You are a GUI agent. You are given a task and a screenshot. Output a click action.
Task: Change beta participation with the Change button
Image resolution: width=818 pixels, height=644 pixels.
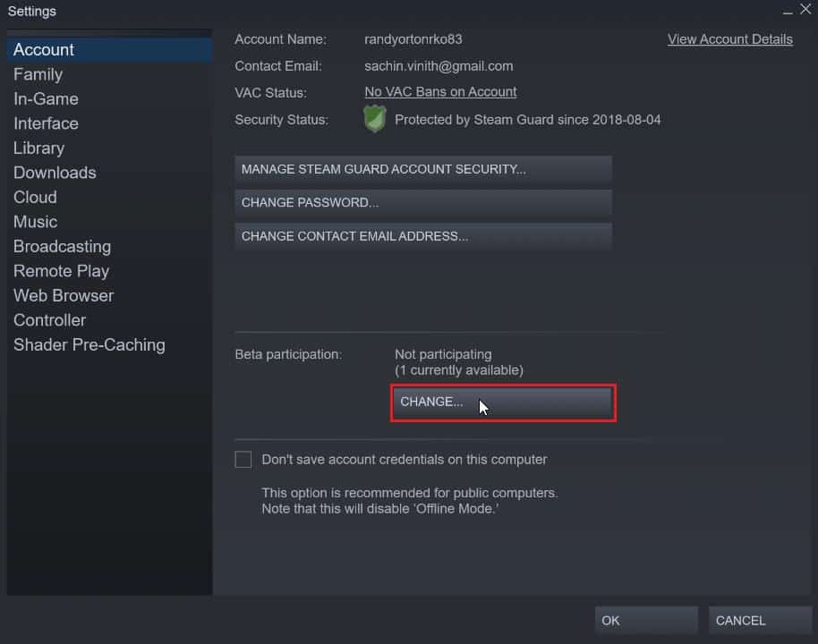tap(502, 402)
